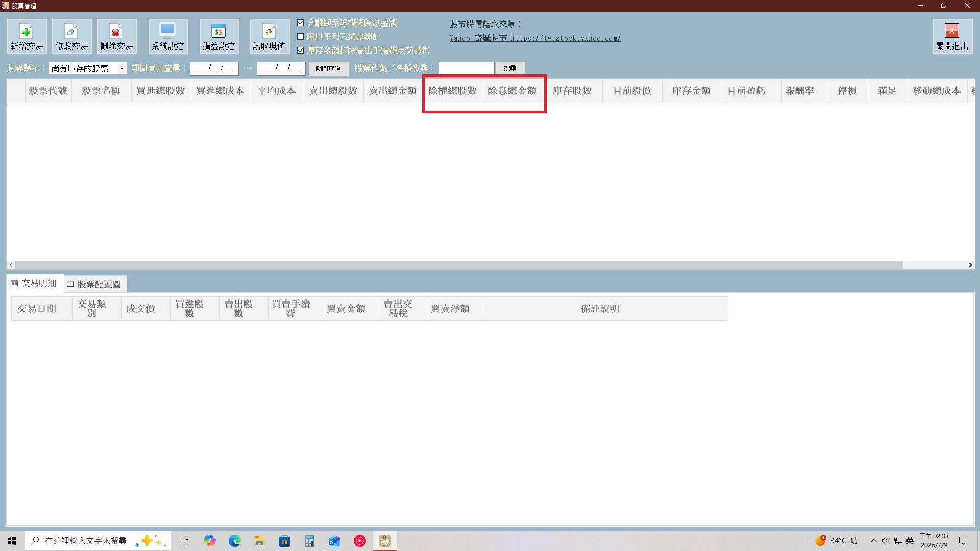Click the stock code/name search field
Screen dimensions: 980x551
pos(467,68)
